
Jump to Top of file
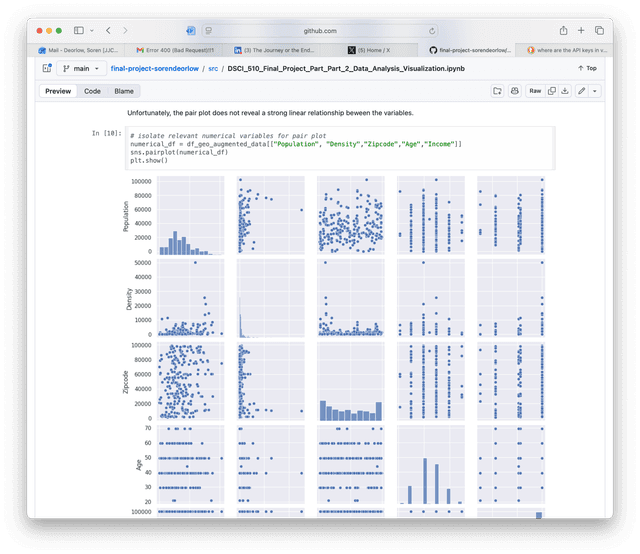click(x=587, y=68)
